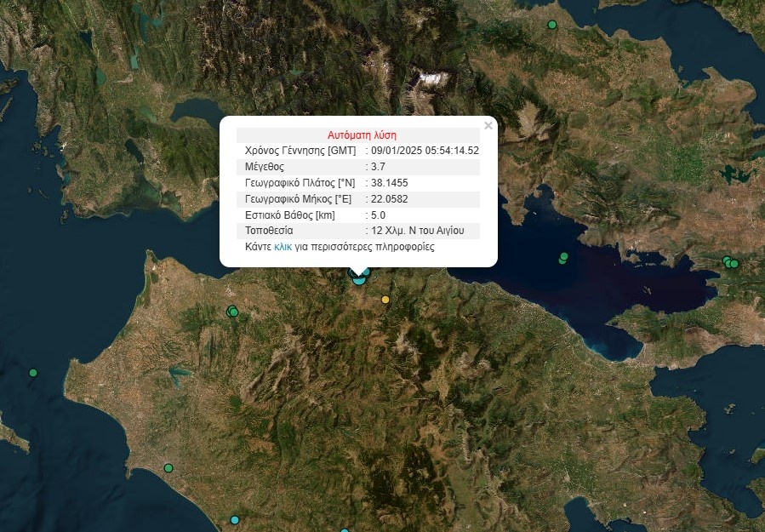Close the earthquake info popup
Image resolution: width=765 pixels, height=532 pixels.
pos(488,126)
